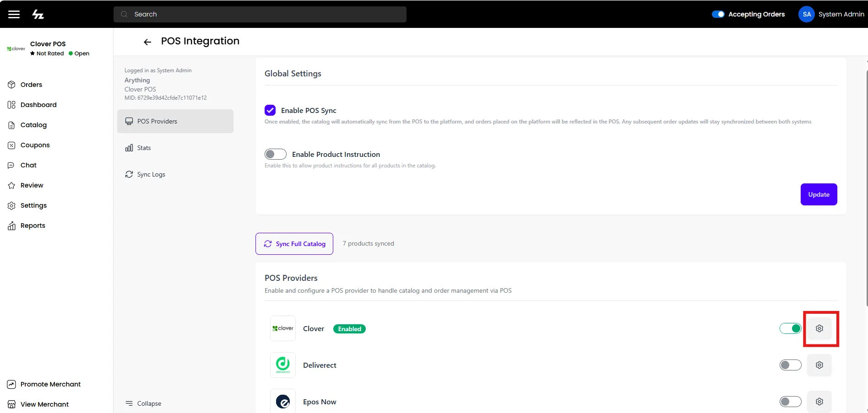
Task: Click the System Admin account name
Action: 841,14
